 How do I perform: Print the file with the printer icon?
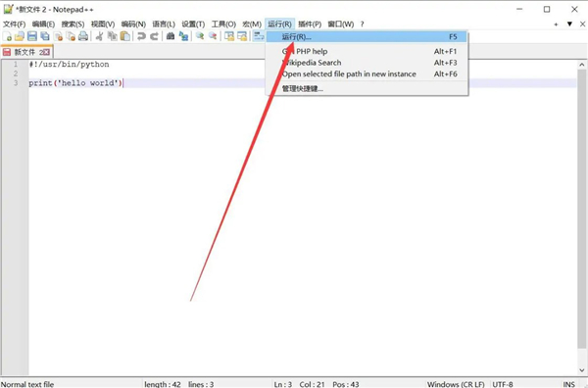click(83, 36)
